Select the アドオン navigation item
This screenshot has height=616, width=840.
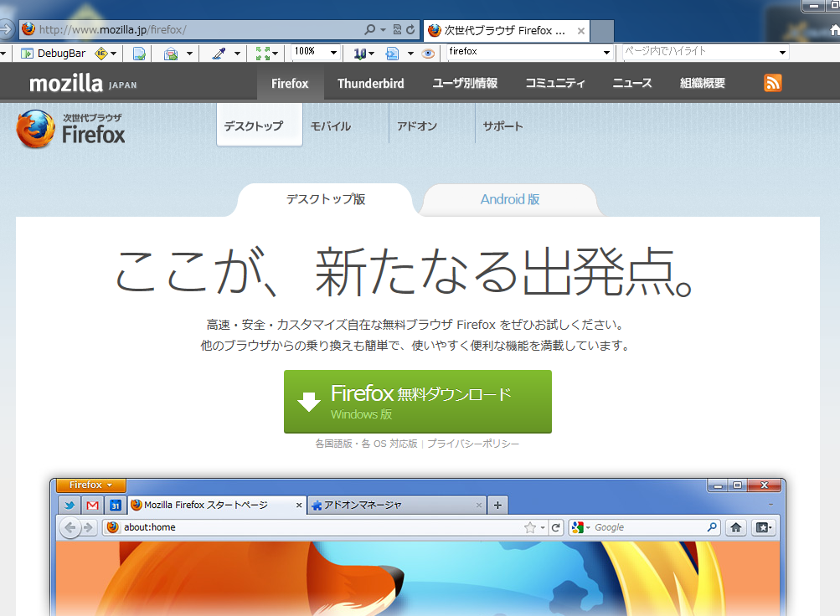click(417, 126)
